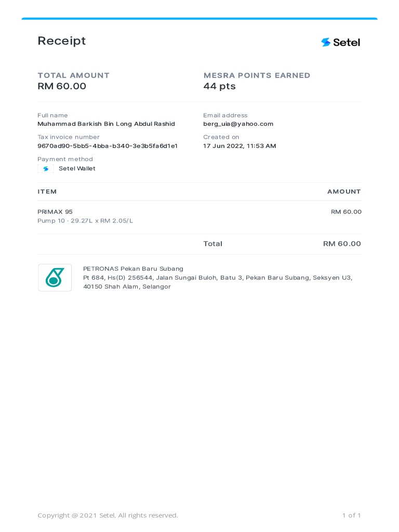
Task: Click the created date 17 Jun 2022
Action: coord(240,146)
